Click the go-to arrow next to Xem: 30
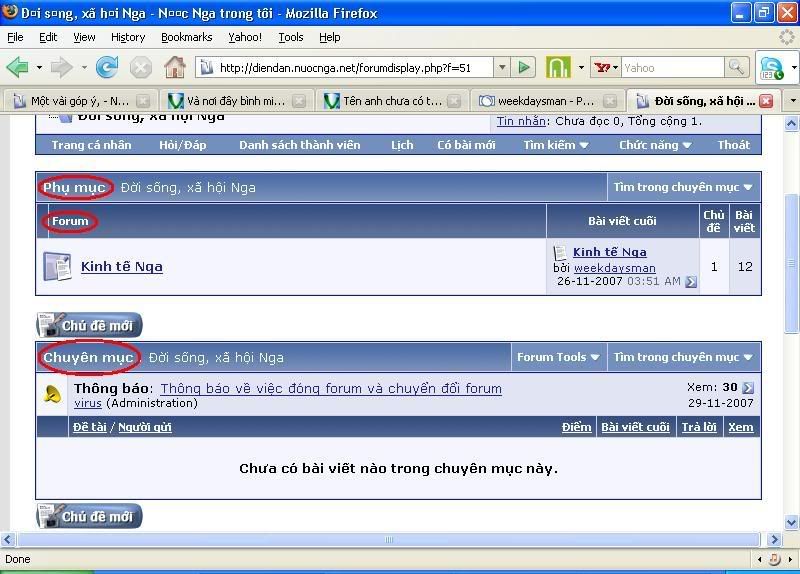The height and width of the screenshot is (574, 800). point(748,388)
